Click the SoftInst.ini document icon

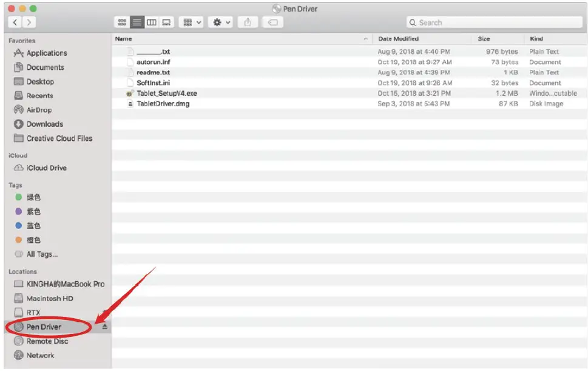tap(130, 83)
